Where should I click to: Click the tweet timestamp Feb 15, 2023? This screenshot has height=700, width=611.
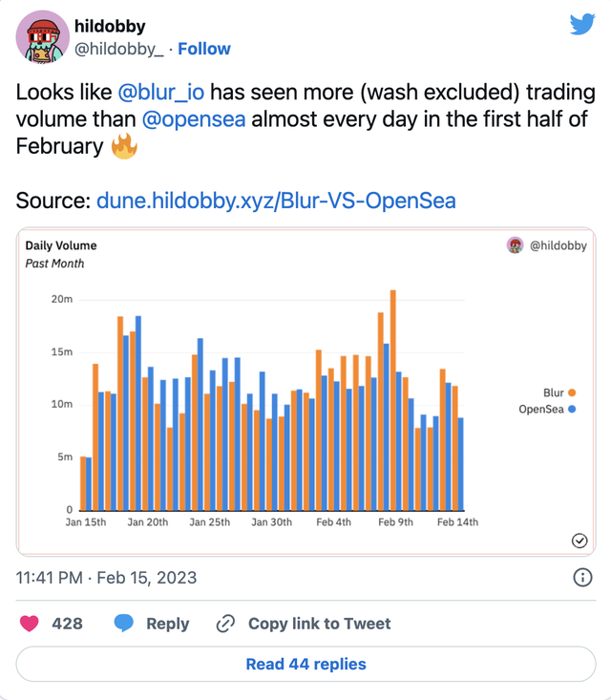tap(106, 578)
